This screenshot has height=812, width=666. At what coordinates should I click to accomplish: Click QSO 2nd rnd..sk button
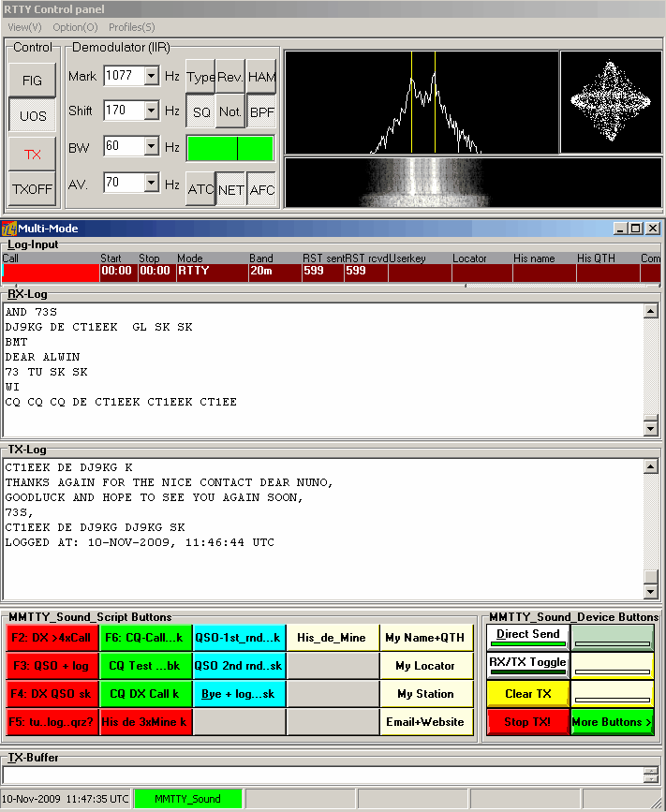pyautogui.click(x=239, y=666)
